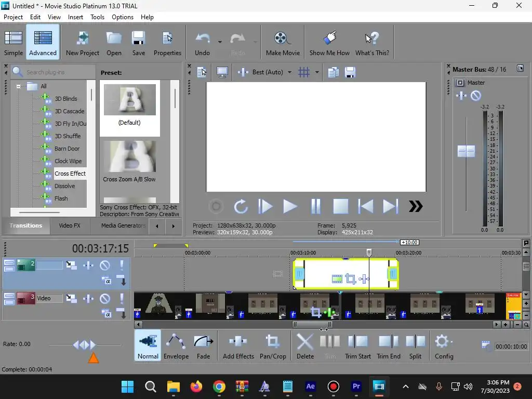
Task: Stop the playback
Action: point(340,206)
